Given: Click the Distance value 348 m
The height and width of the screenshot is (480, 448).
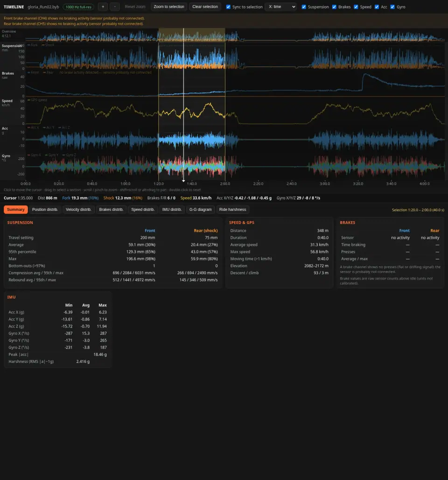Looking at the screenshot, I should point(322,231).
